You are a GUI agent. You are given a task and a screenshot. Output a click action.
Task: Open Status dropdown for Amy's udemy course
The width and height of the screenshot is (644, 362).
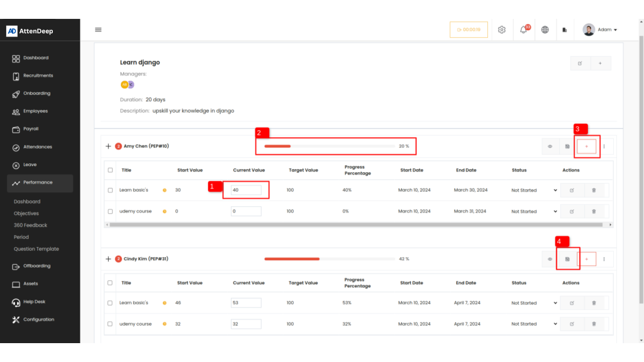tap(534, 211)
